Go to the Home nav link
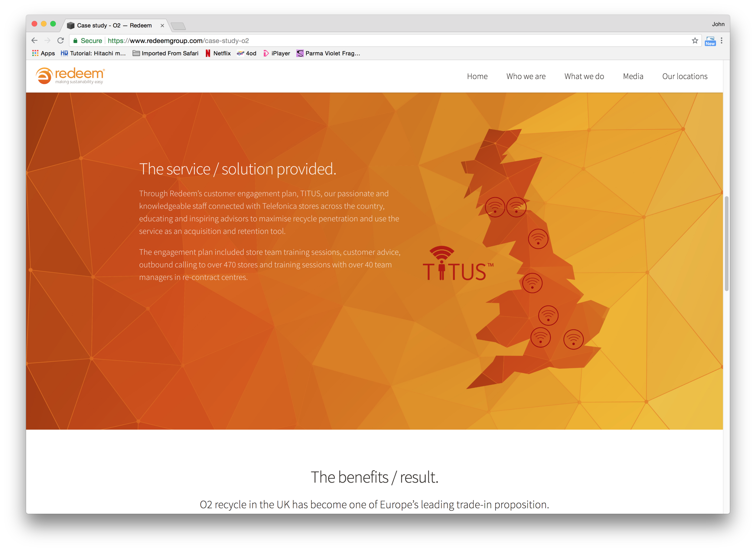The width and height of the screenshot is (756, 551). 477,76
